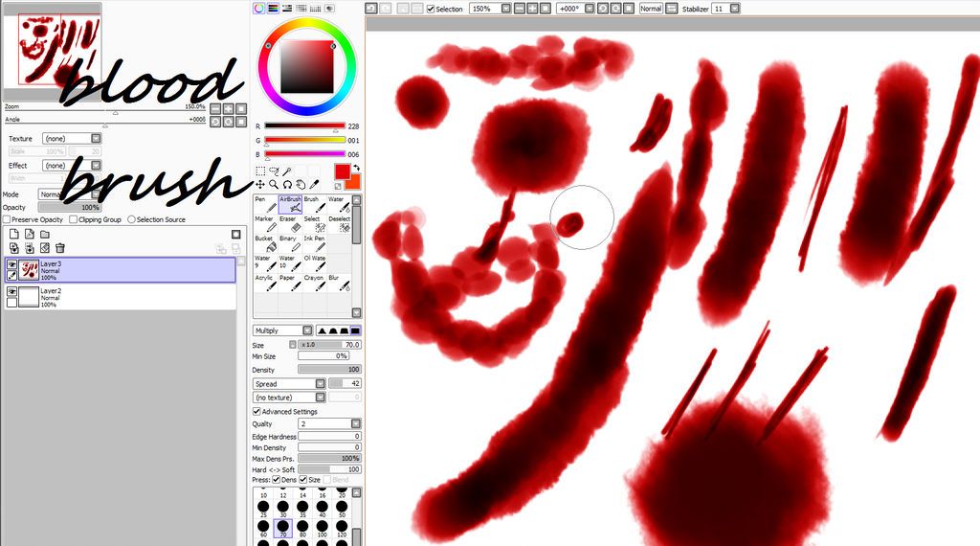
Task: Activate the Magic Wand tool
Action: [x=287, y=171]
